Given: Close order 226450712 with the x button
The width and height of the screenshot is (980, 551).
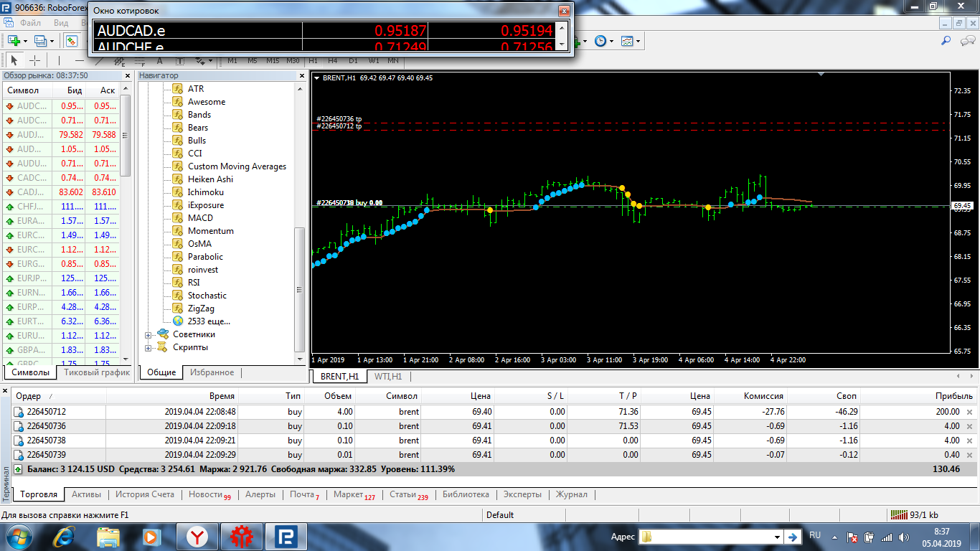Looking at the screenshot, I should click(970, 412).
